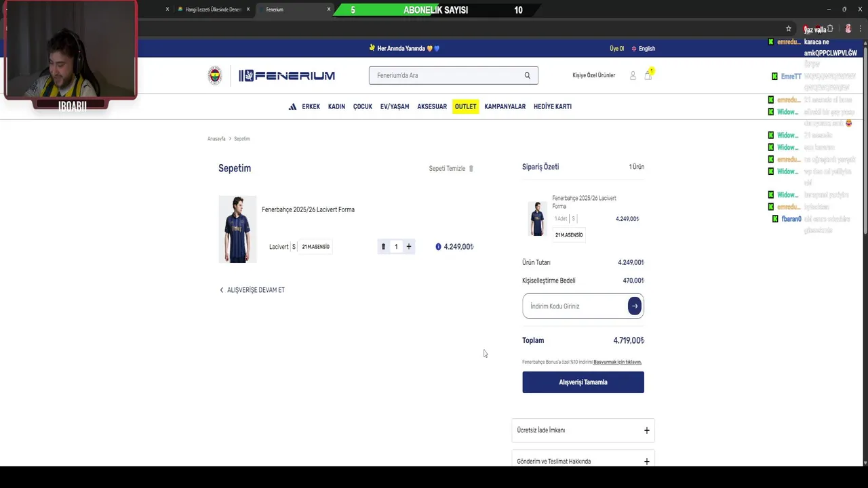Open the HEDİYE KARTI menu

point(553,106)
